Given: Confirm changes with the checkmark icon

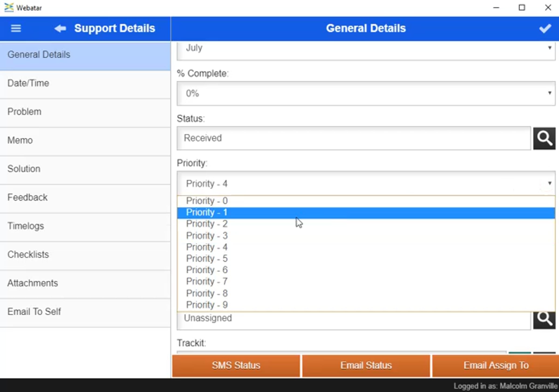Looking at the screenshot, I should pyautogui.click(x=545, y=28).
